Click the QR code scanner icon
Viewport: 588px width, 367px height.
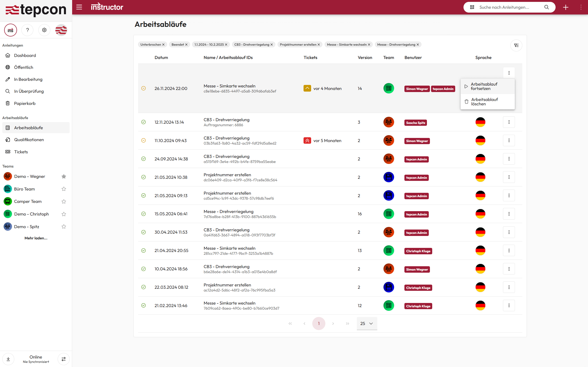tap(472, 7)
